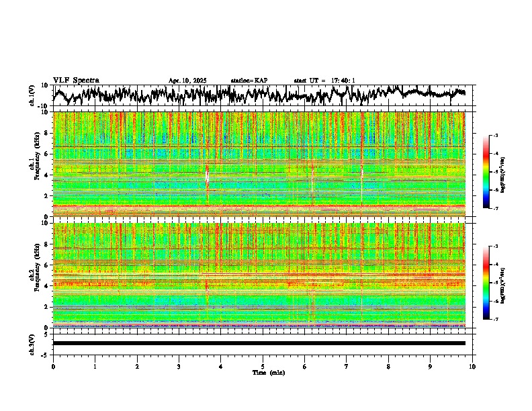Click the ch.2 "Frequency (kHz)" axis label
The width and height of the screenshot is (532, 411).
pyautogui.click(x=37, y=267)
